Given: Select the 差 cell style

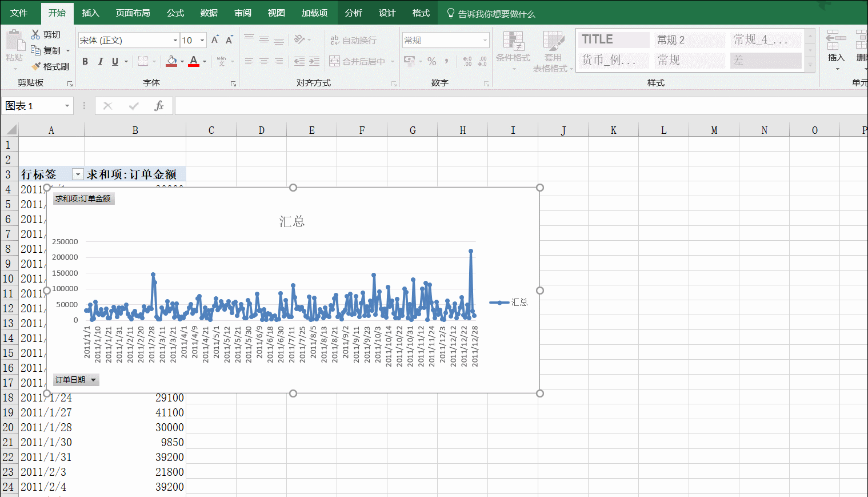Looking at the screenshot, I should (766, 60).
